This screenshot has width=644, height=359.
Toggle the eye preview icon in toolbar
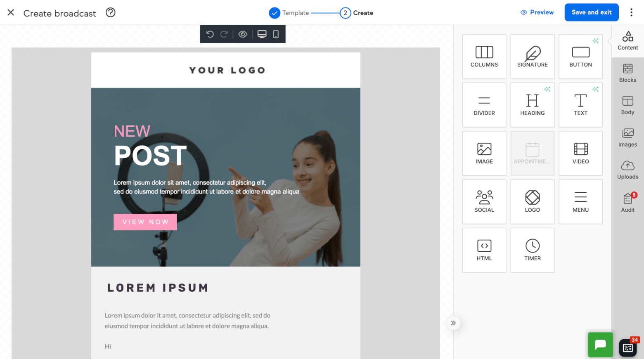243,34
